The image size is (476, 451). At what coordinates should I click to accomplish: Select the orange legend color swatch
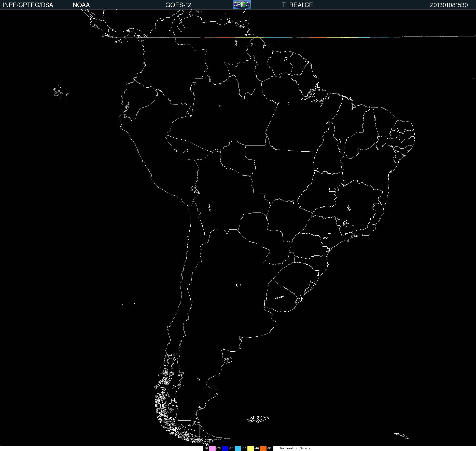(263, 448)
